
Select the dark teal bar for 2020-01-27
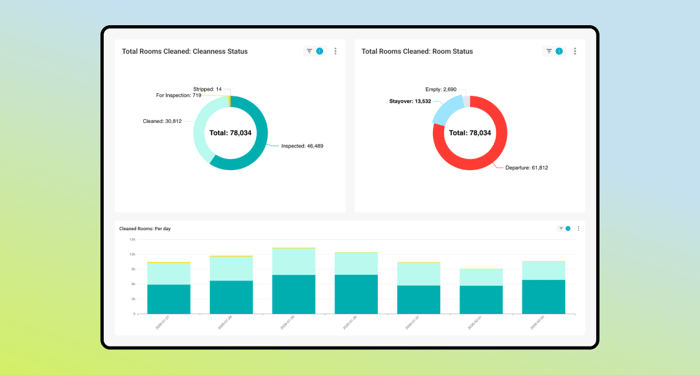pos(169,299)
